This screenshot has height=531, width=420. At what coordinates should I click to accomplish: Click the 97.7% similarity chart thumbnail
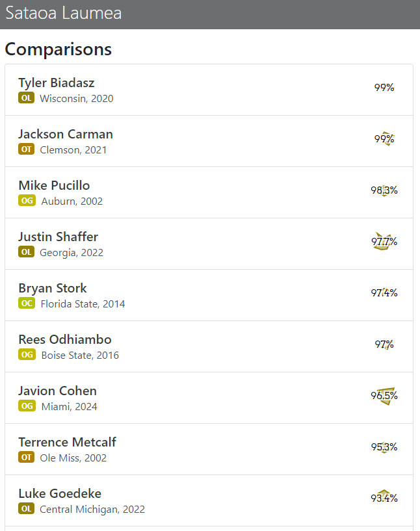[x=384, y=242]
